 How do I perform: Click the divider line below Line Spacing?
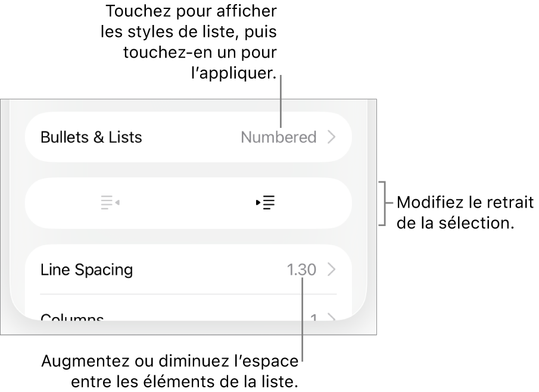pos(188,294)
